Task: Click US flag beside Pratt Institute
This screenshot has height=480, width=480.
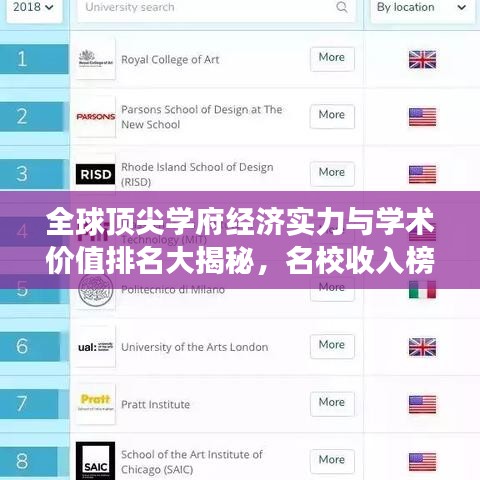Action: [422, 404]
